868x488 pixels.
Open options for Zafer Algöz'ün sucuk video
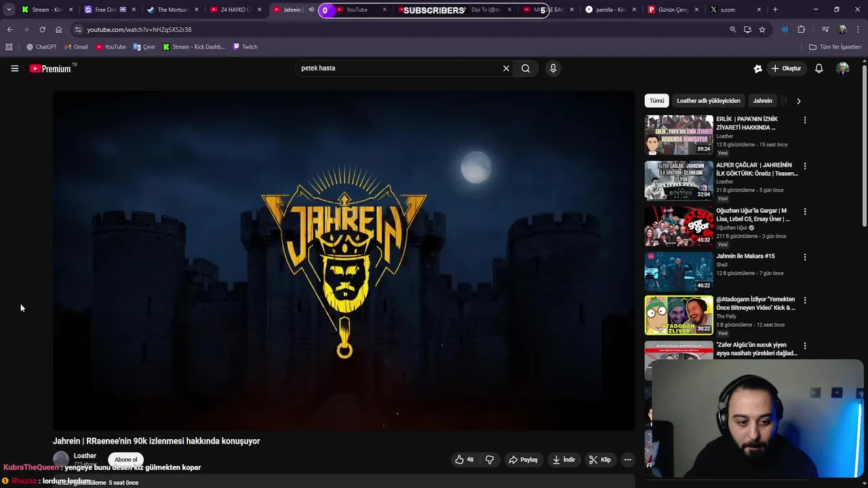805,346
